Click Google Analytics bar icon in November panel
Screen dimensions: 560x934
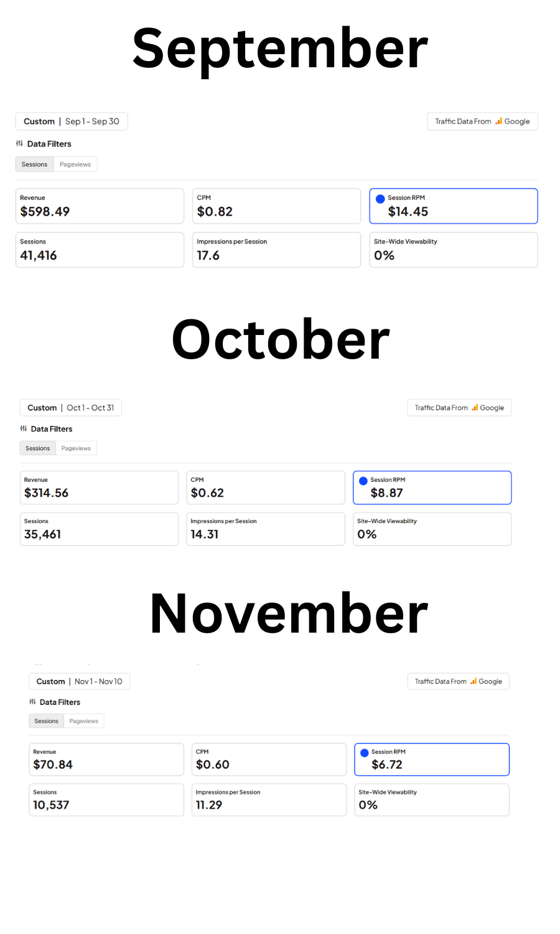(x=474, y=681)
